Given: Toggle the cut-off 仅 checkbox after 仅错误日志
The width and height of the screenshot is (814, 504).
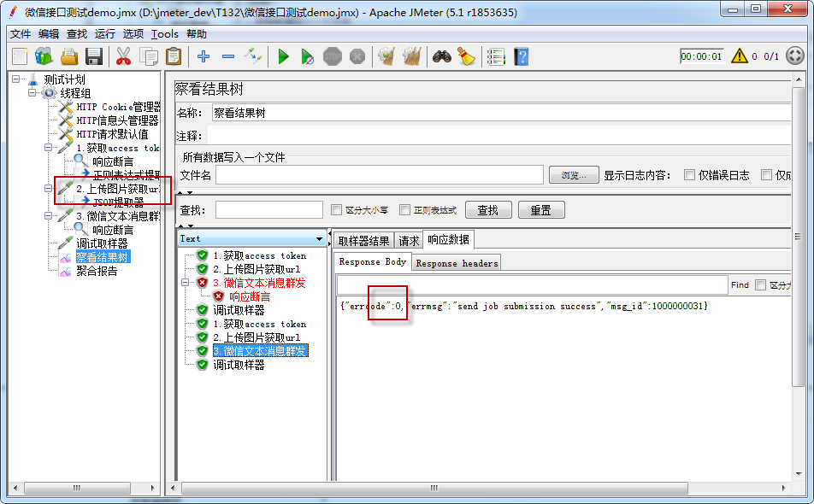Looking at the screenshot, I should click(766, 175).
